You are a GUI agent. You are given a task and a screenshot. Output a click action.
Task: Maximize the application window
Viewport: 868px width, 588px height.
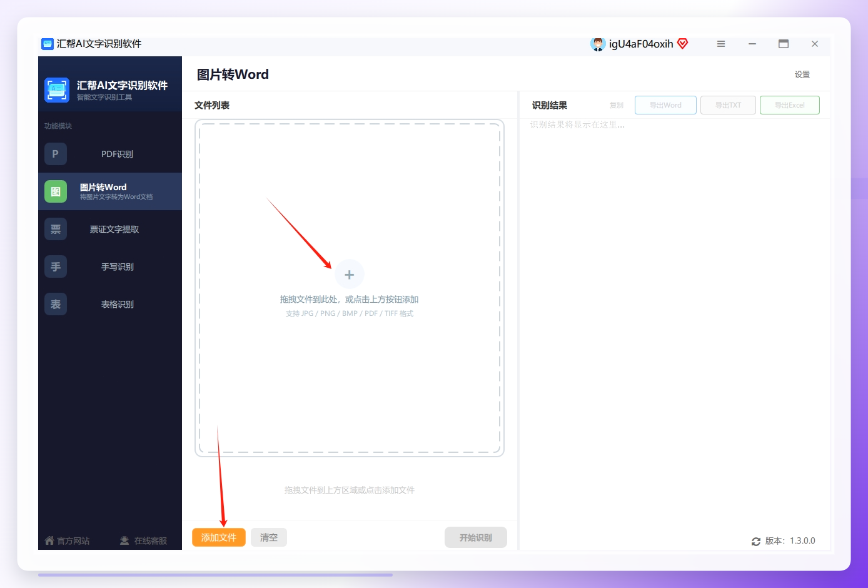coord(784,44)
